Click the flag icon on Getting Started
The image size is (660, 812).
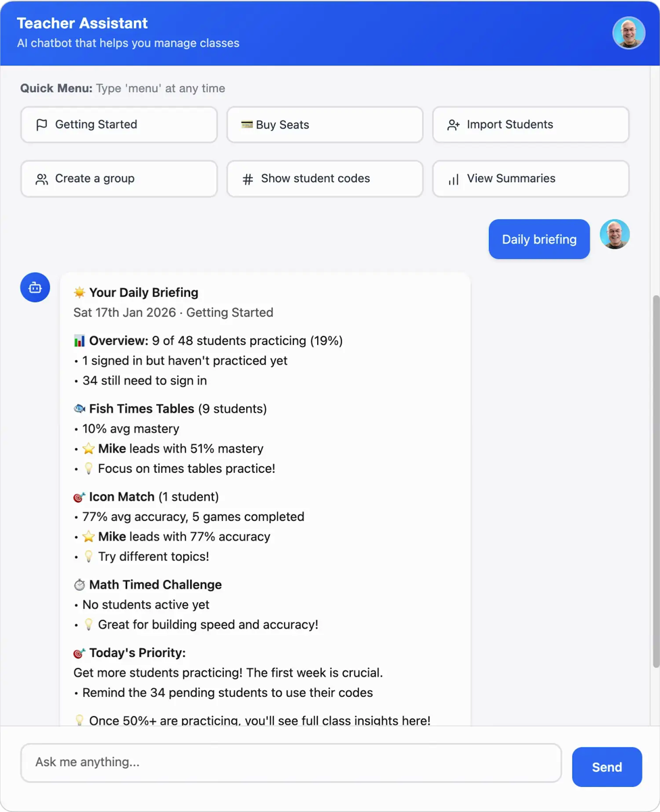pyautogui.click(x=42, y=125)
